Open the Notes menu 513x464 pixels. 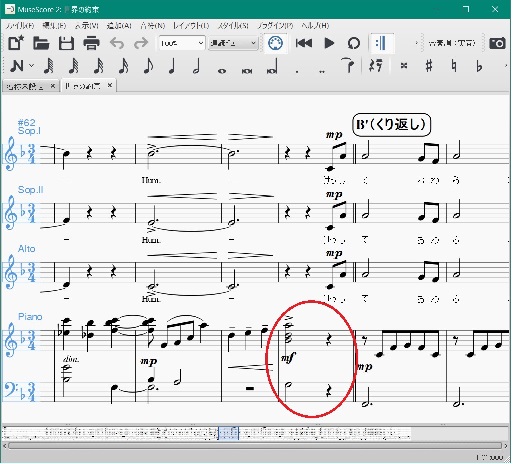pos(152,26)
